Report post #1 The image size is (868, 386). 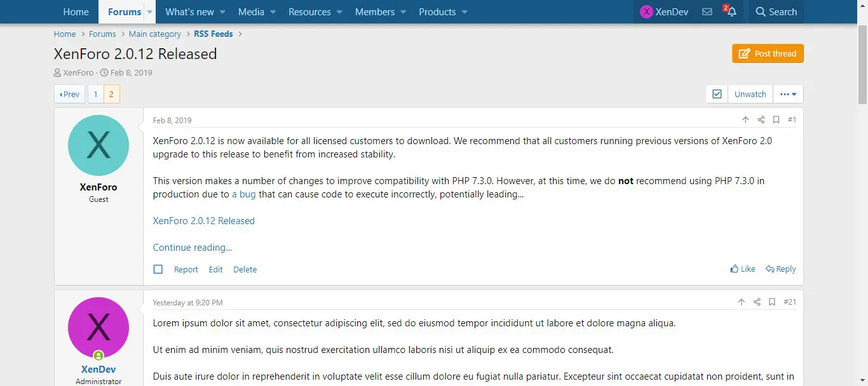coord(186,269)
